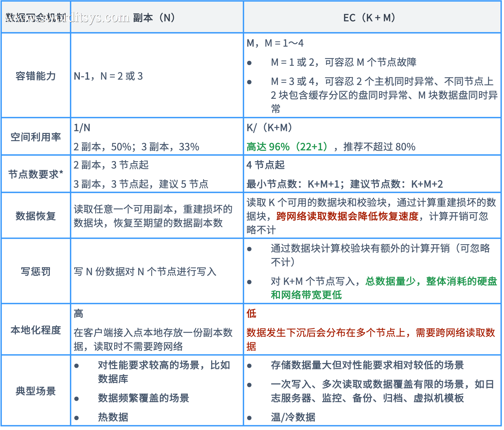Screen dimensions: 504x430
Task: Click the bullet item 热数据
Action: click(x=113, y=417)
